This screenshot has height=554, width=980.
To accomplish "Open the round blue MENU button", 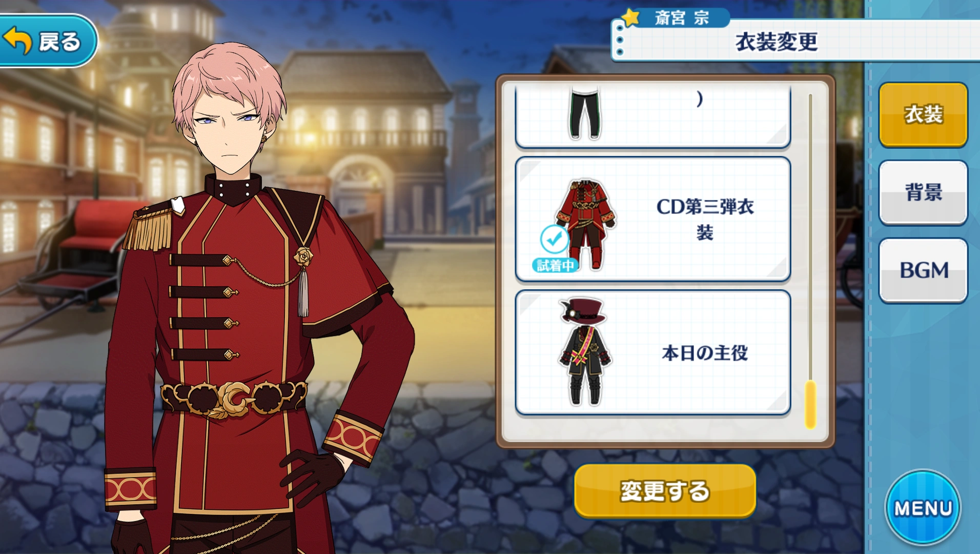I will tap(923, 507).
